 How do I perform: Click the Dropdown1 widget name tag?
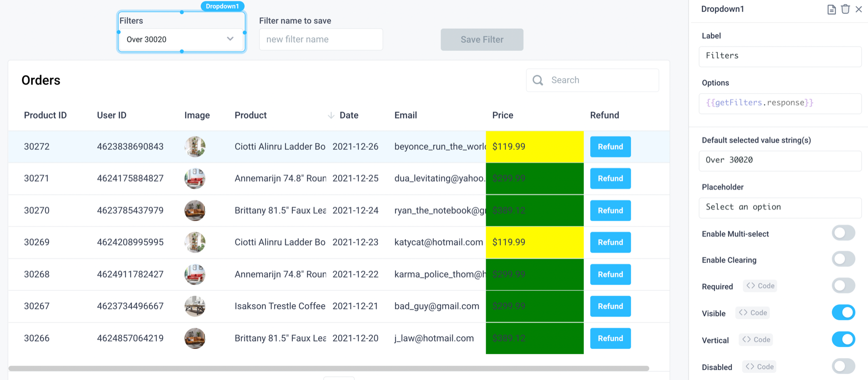pyautogui.click(x=222, y=6)
